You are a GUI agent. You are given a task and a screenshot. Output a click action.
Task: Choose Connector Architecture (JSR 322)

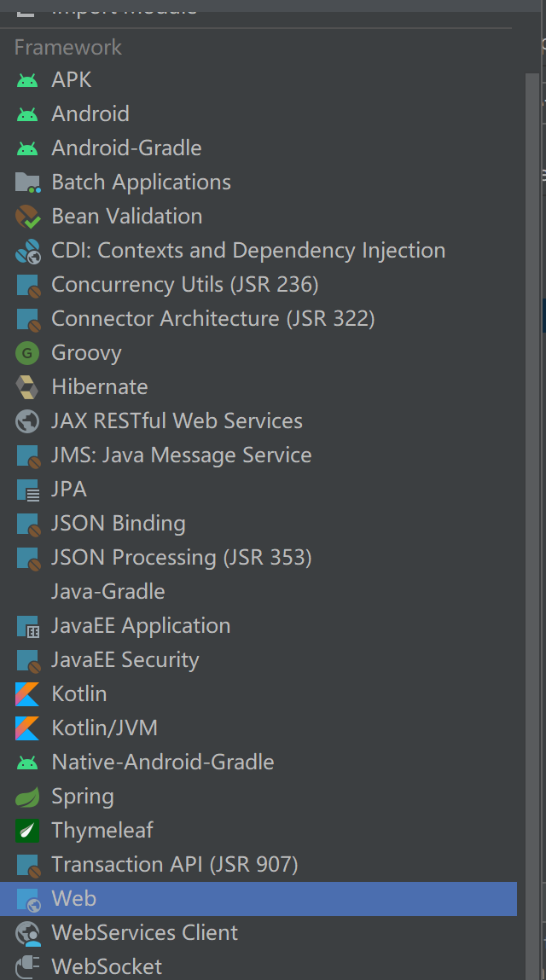258,319
